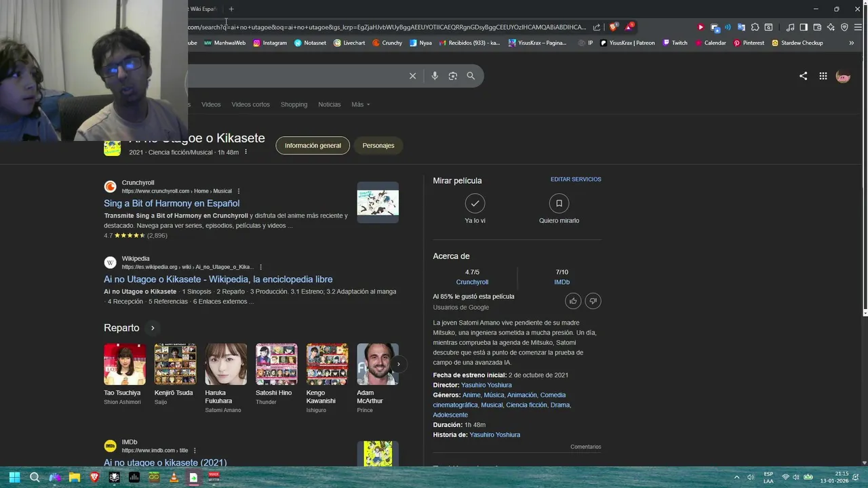Open the Google apps grid

point(823,76)
